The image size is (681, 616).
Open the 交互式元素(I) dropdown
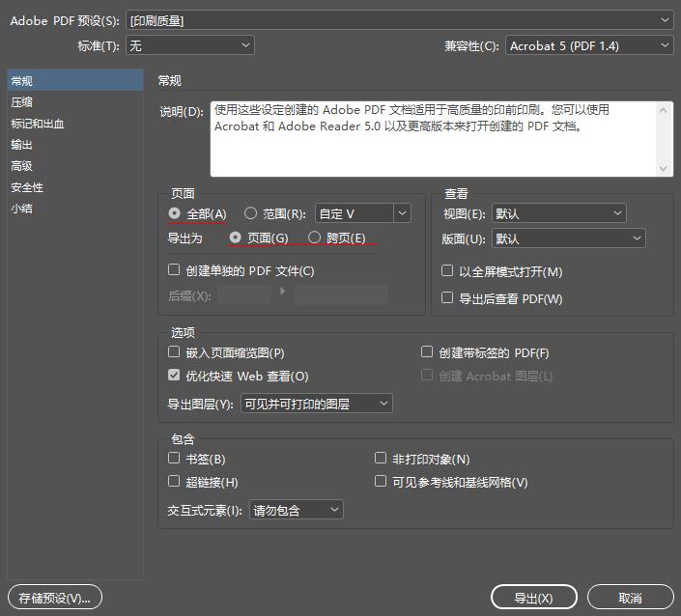[x=297, y=510]
